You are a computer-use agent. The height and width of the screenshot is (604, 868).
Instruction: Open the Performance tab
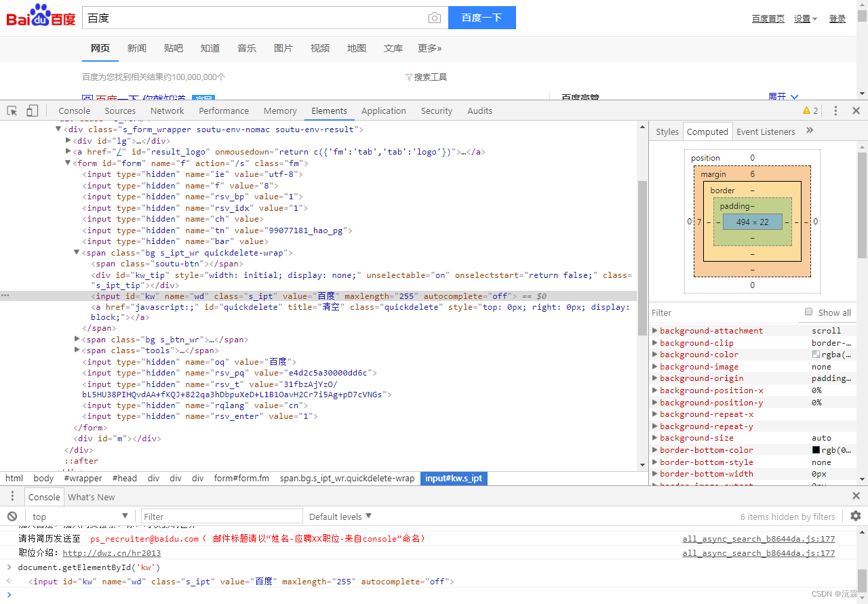click(x=224, y=110)
